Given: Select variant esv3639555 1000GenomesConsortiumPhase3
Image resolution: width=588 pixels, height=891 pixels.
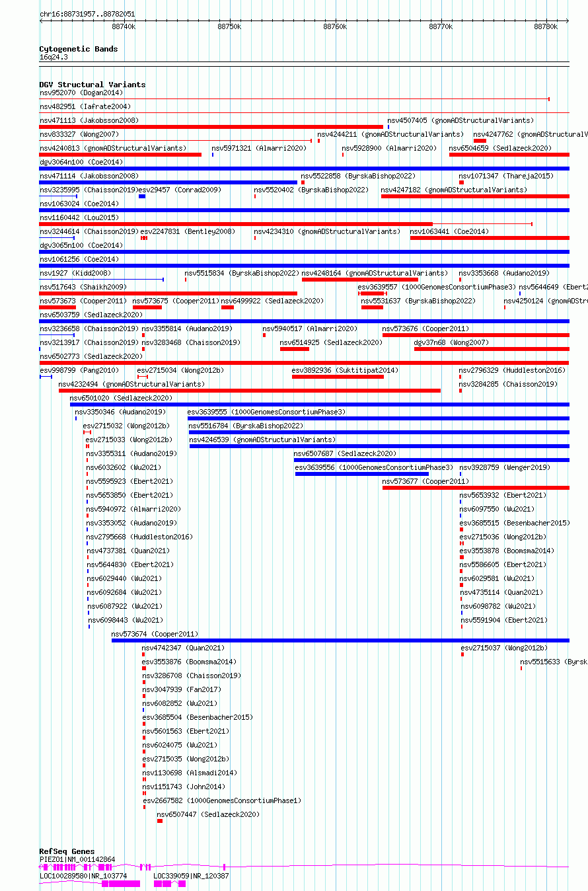Looking at the screenshot, I should (x=267, y=412).
